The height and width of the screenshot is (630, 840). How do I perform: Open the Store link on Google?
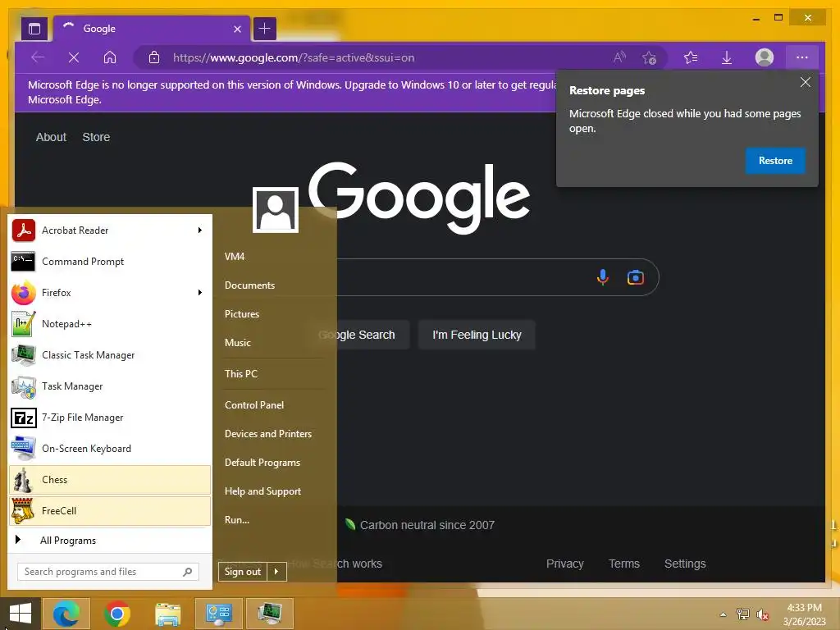pos(97,137)
